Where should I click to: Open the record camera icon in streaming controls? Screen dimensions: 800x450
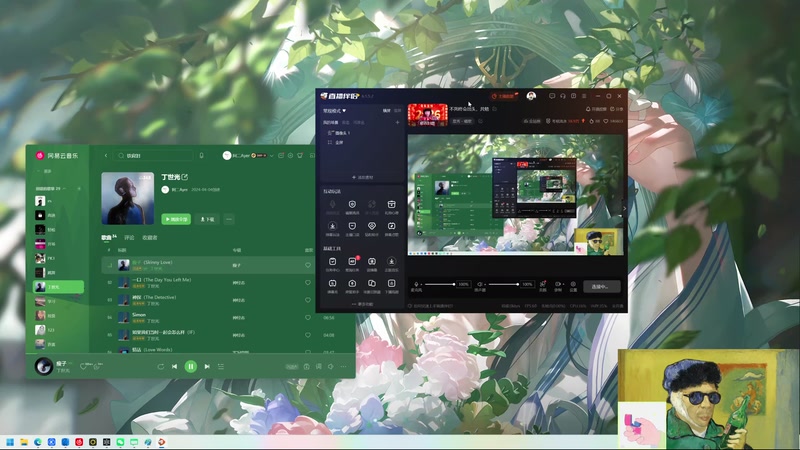coord(558,285)
